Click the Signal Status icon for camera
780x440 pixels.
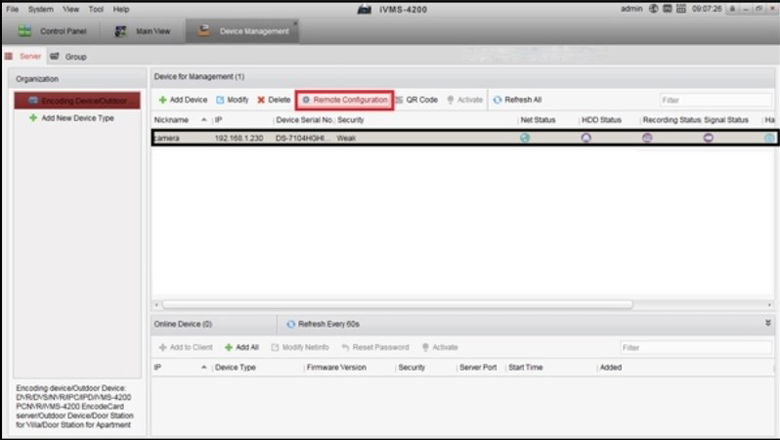708,138
